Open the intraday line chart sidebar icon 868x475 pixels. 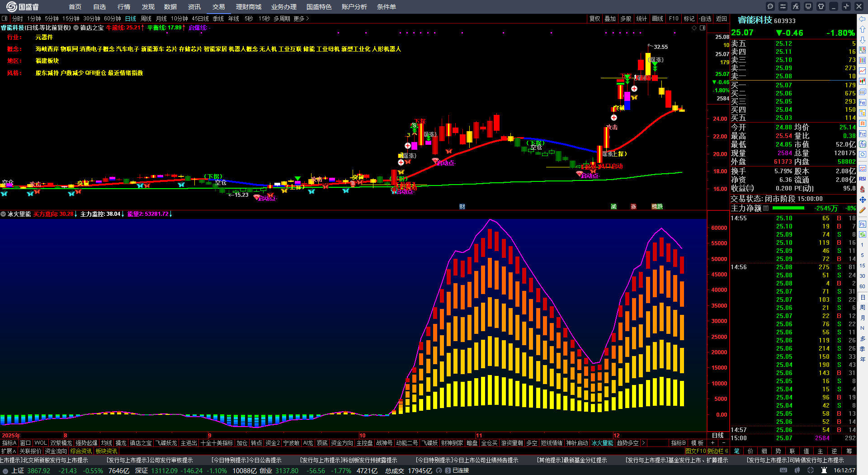863,71
